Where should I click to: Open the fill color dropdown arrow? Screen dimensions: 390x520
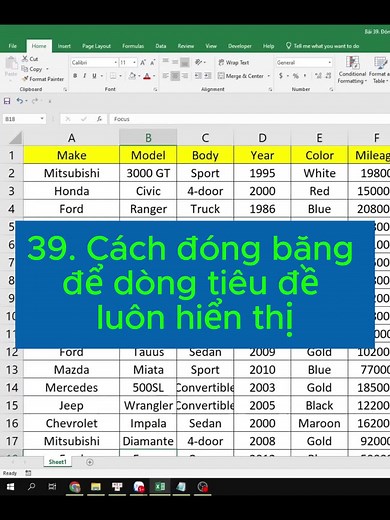pos(139,76)
